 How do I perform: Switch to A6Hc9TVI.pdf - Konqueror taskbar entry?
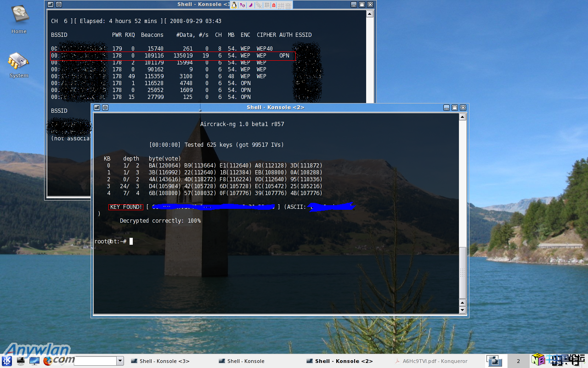(x=435, y=361)
